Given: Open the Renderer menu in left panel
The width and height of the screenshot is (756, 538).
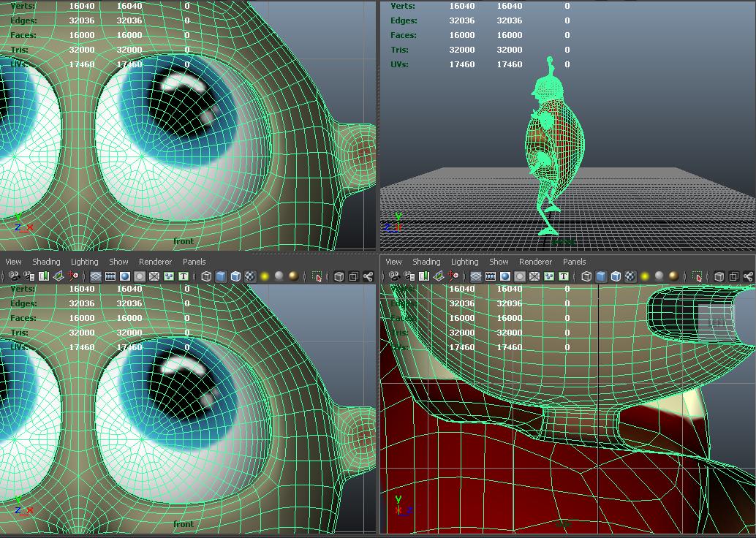Looking at the screenshot, I should 155,262.
